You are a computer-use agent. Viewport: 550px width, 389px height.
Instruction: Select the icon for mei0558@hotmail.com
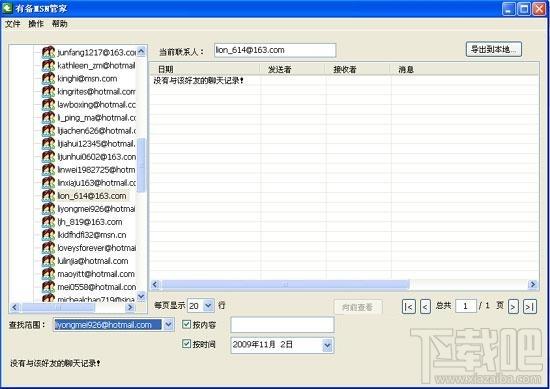[x=48, y=287]
